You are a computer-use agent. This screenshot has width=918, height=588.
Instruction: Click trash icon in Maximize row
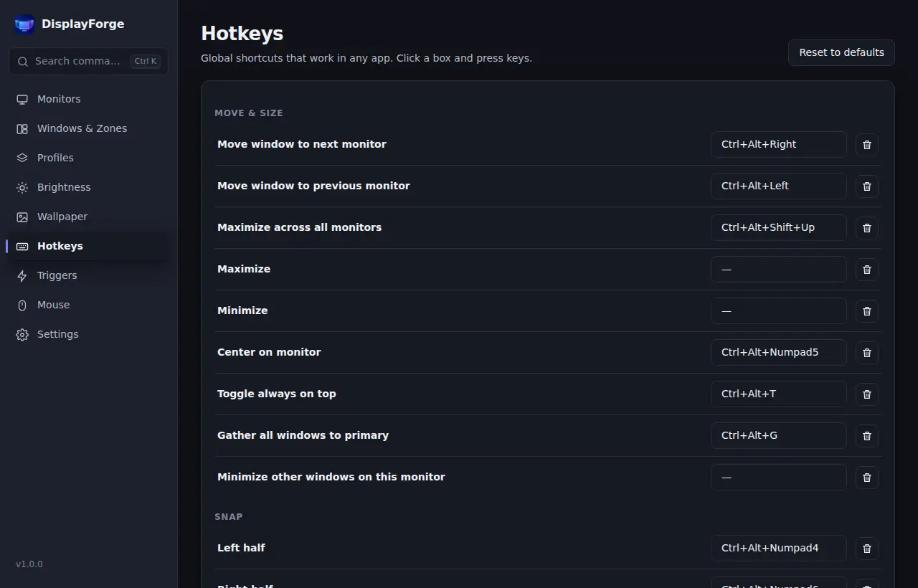(867, 270)
